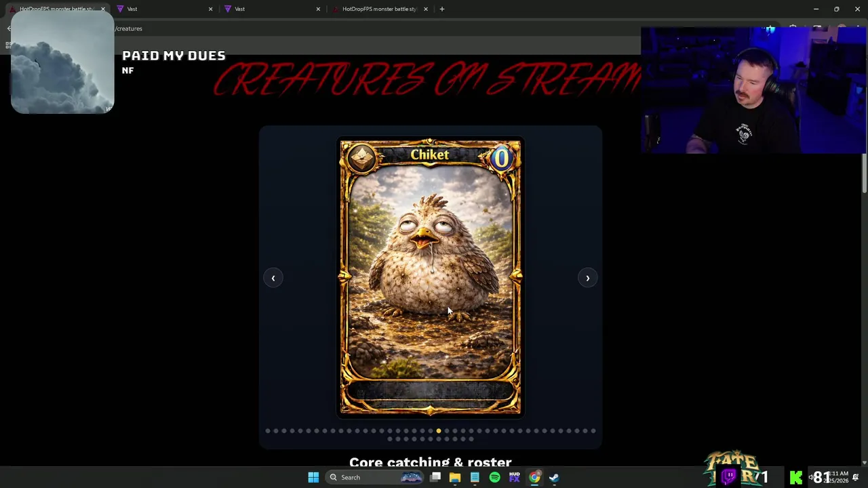Switch to the first HotDropFPS monster battle tab
The width and height of the screenshot is (868, 488).
click(x=56, y=9)
